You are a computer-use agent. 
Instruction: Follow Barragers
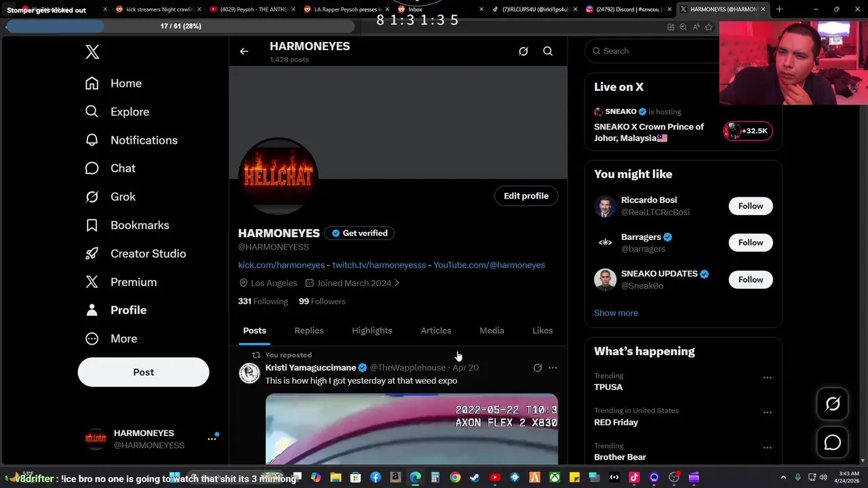[x=751, y=243]
